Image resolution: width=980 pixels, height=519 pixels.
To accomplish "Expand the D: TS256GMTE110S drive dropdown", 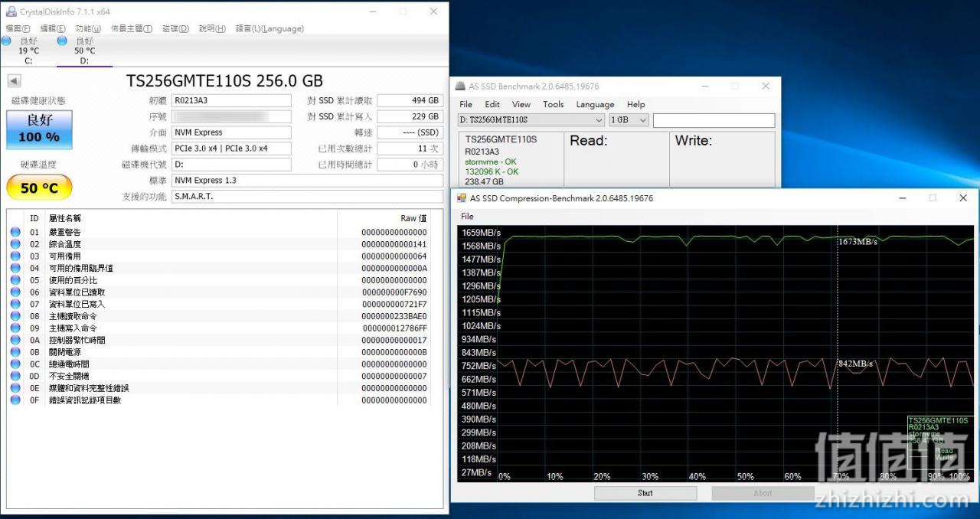I will [531, 120].
